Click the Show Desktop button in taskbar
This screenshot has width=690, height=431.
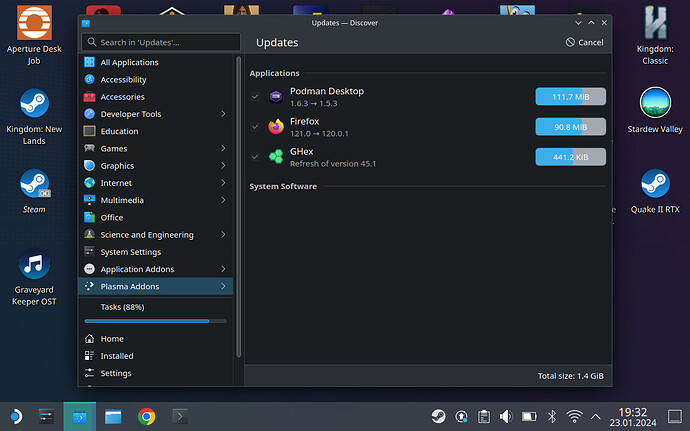coord(674,416)
